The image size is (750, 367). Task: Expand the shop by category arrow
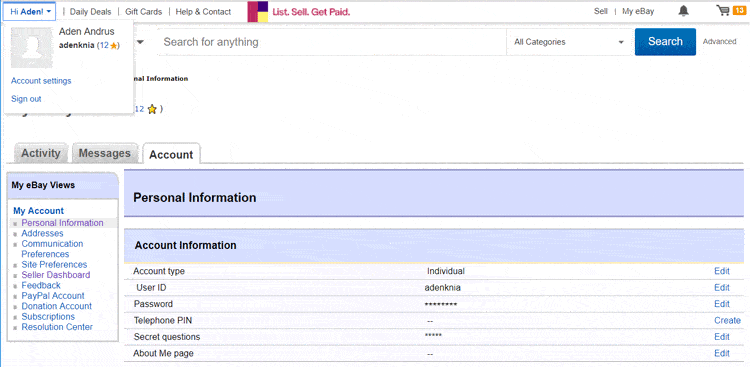(x=141, y=42)
